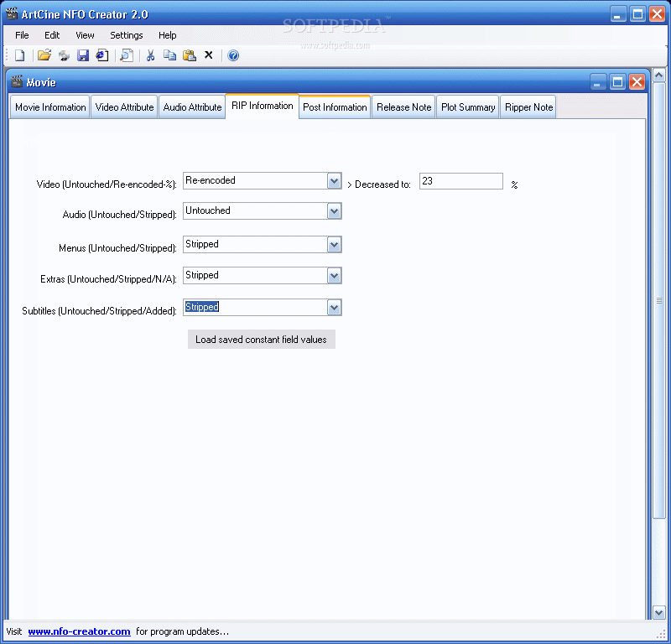
Task: Click the Paste clipboard icon
Action: [190, 55]
